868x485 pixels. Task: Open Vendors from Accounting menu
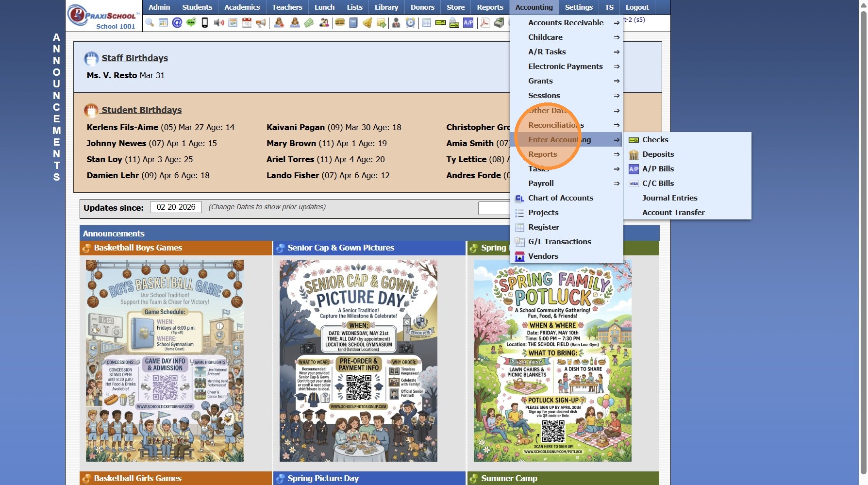pos(567,256)
